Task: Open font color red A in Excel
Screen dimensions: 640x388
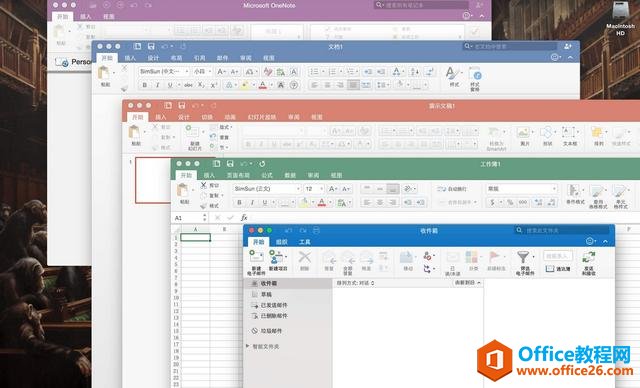Action: click(322, 202)
